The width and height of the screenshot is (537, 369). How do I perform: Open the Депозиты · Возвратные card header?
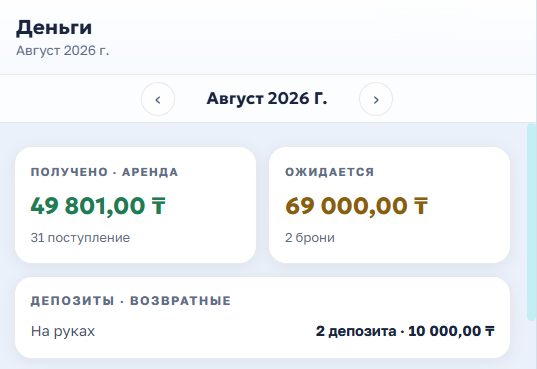pyautogui.click(x=131, y=301)
